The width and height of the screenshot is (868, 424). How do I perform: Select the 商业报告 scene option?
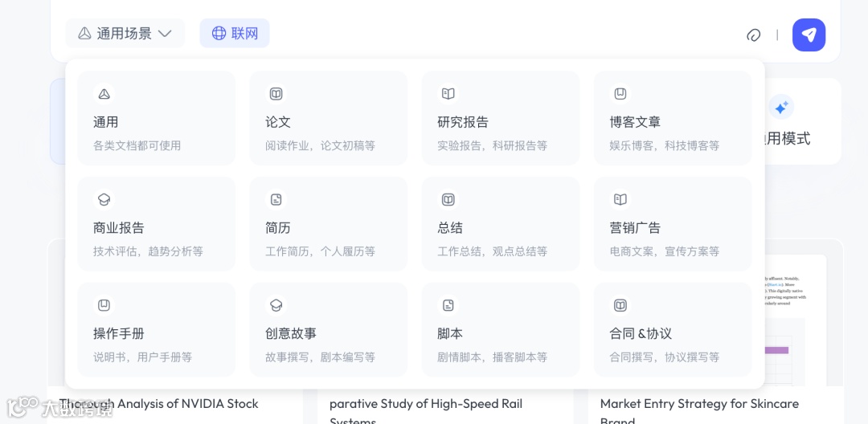coord(156,224)
